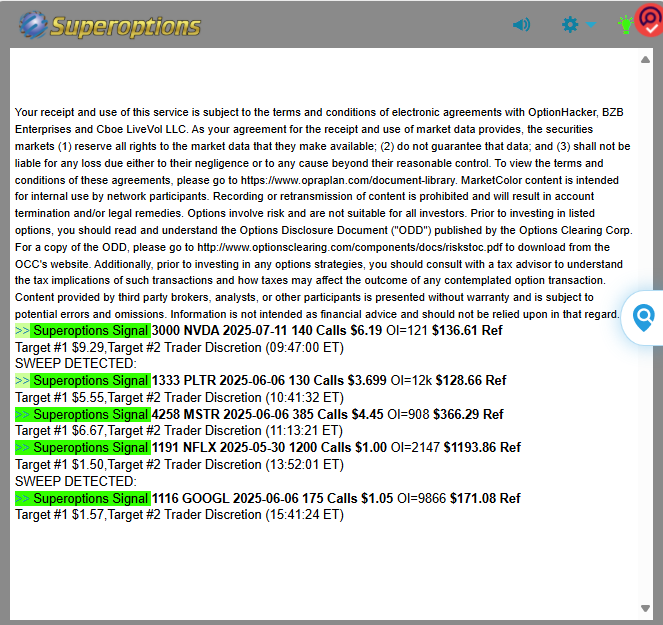
Task: Click the 'OI=9866' value in GOOGL row
Action: coord(421,498)
